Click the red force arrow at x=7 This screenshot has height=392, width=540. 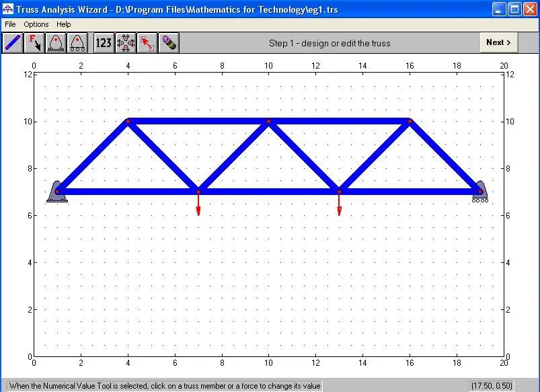[x=198, y=205]
